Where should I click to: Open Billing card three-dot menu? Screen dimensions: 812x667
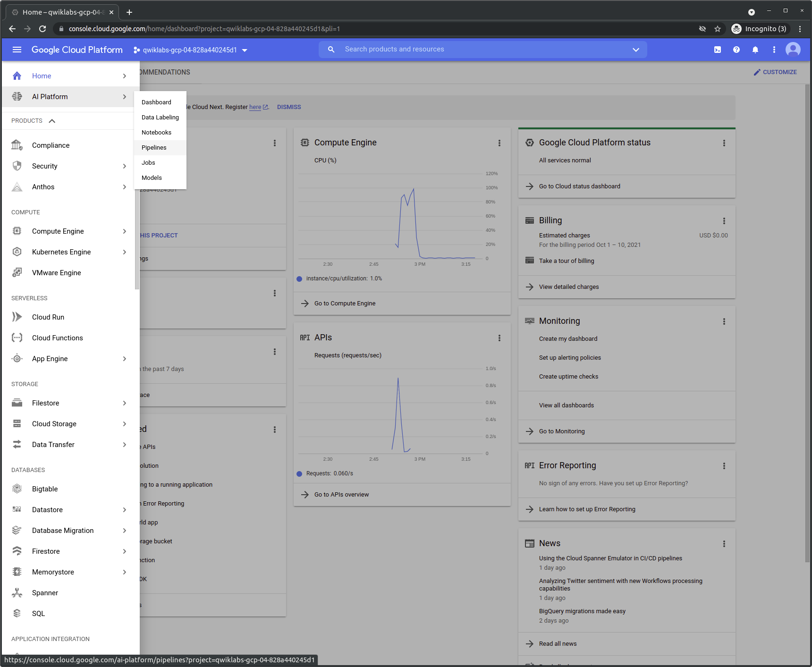(724, 221)
